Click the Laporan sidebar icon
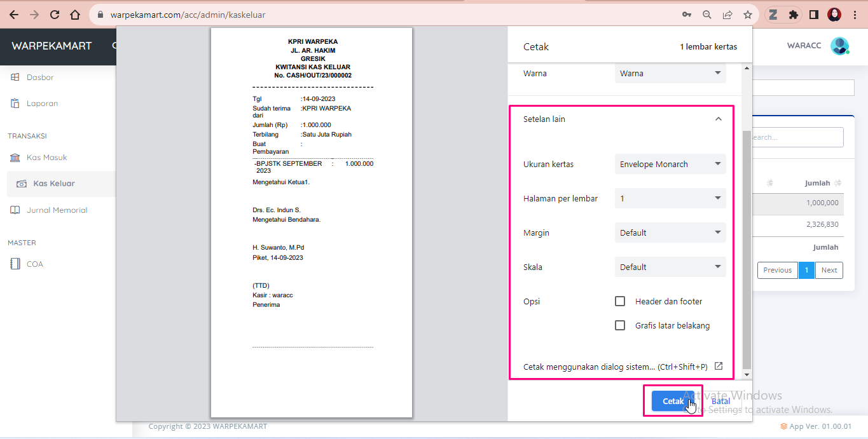The height and width of the screenshot is (439, 868). click(x=15, y=104)
